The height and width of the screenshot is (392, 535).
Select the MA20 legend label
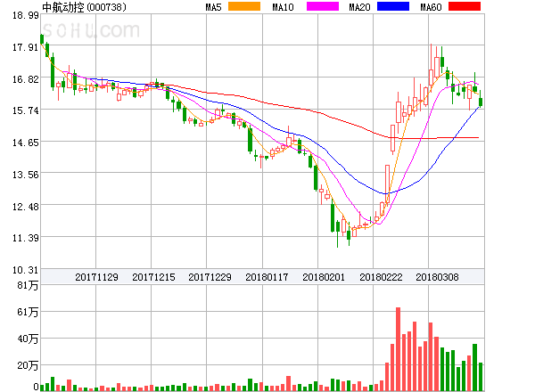(x=359, y=7)
